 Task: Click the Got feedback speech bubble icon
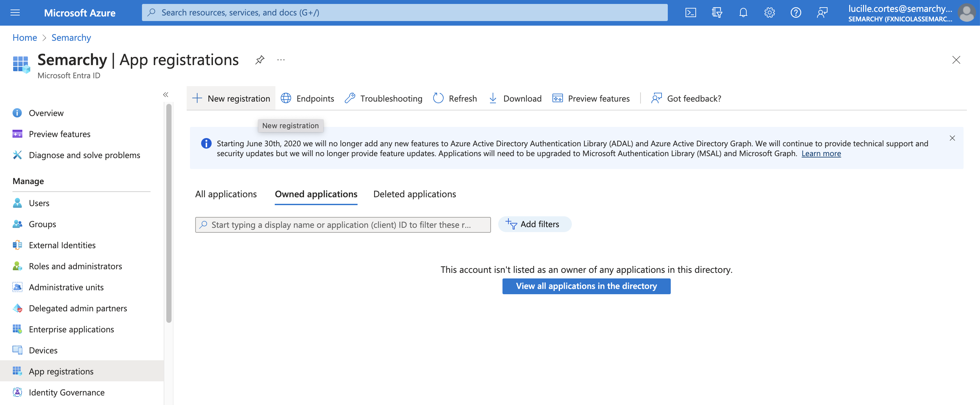pyautogui.click(x=656, y=98)
